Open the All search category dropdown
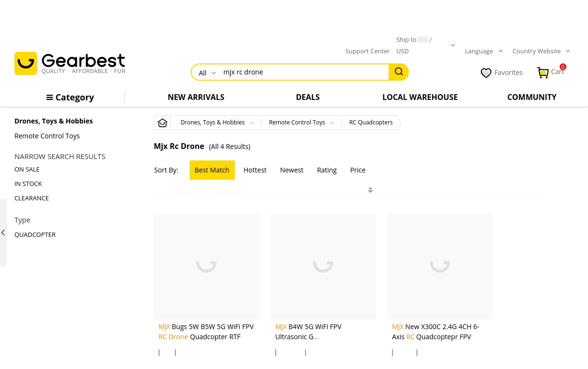Viewport: 588px width, 369px height. (x=208, y=73)
